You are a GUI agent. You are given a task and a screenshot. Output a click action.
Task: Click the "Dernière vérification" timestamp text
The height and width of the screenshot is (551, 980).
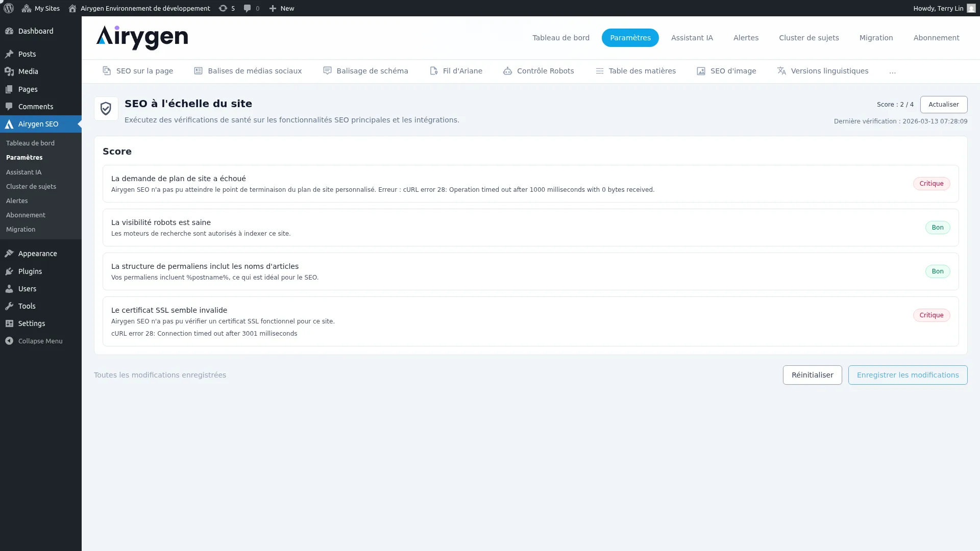900,121
